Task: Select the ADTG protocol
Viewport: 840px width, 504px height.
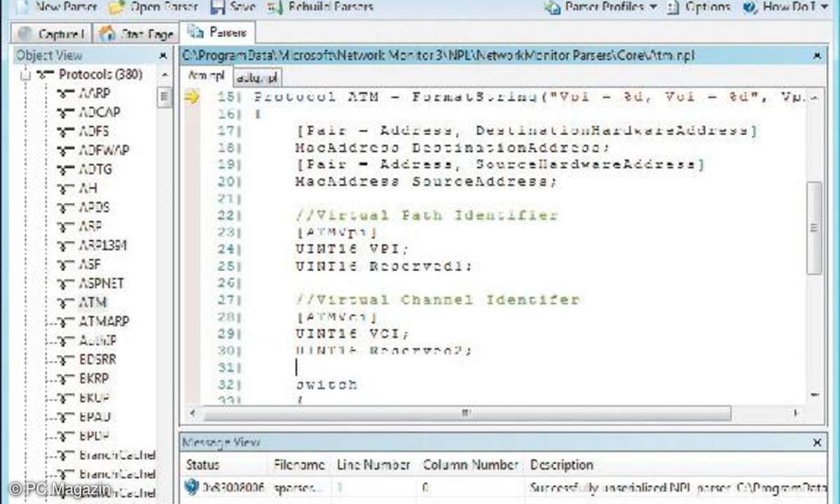Action: click(95, 169)
